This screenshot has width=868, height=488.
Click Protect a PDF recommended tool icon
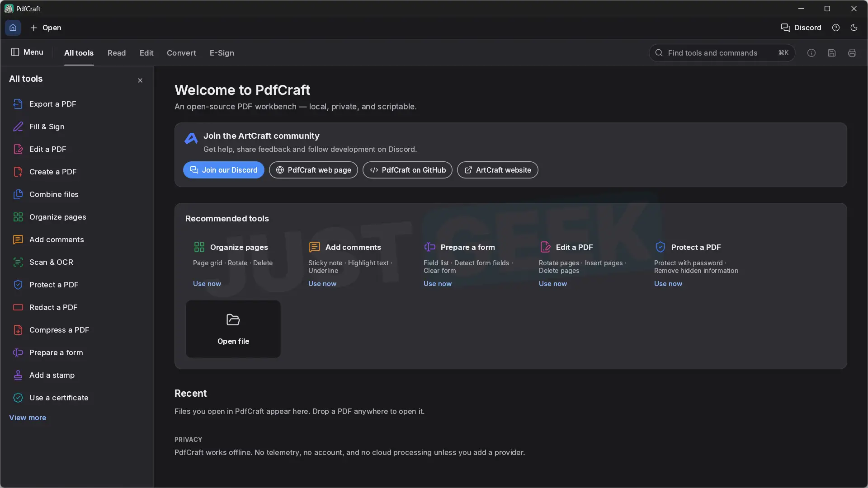pyautogui.click(x=660, y=247)
